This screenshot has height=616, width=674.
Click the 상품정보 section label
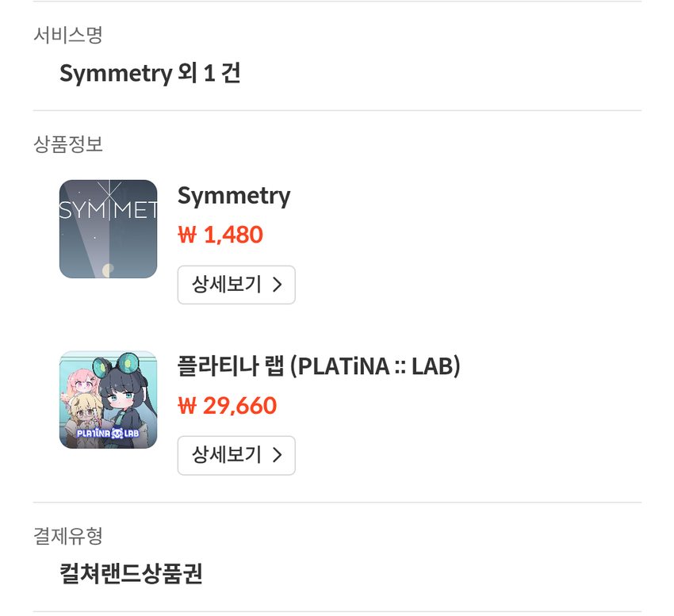(x=68, y=143)
